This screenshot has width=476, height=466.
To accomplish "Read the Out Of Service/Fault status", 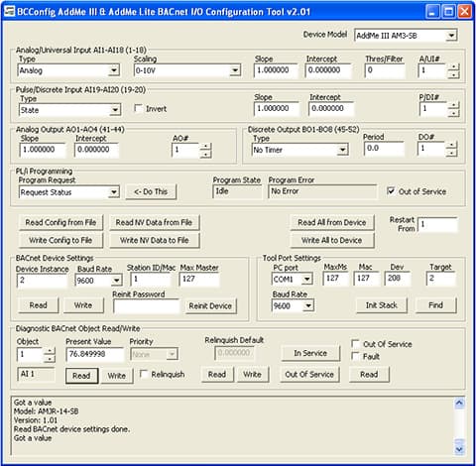I will point(369,375).
